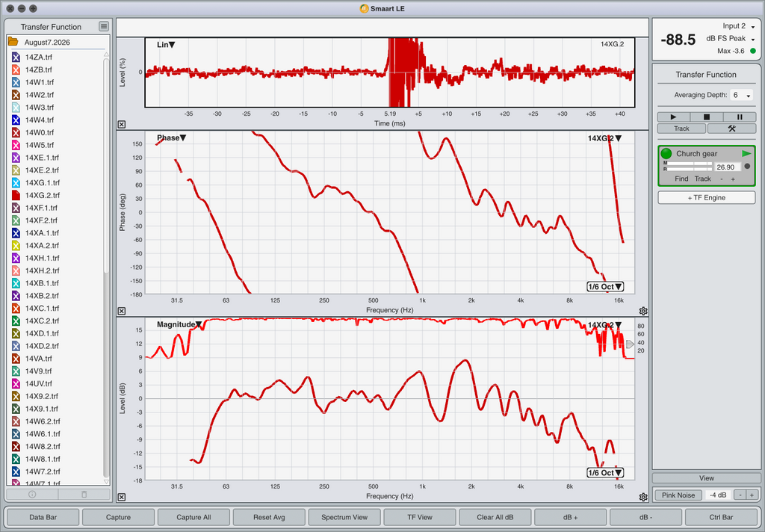Open the phase plot 1/6 Oct smoothing dropdown
The height and width of the screenshot is (532, 765).
[x=605, y=286]
